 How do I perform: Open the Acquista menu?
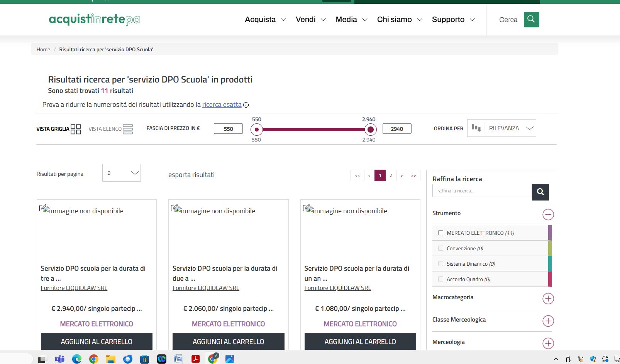coord(265,20)
